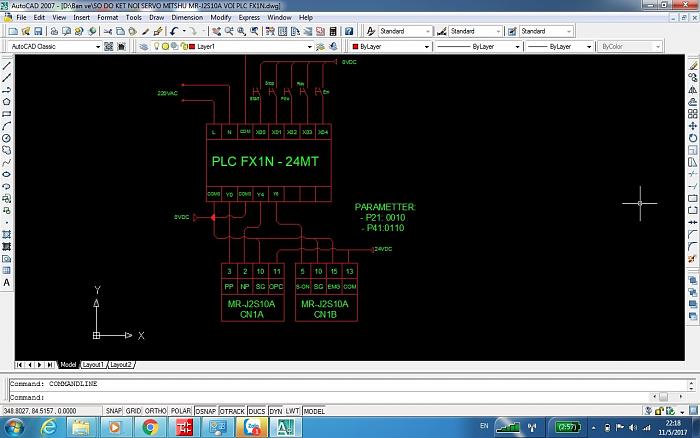Click the Help question mark icon

tap(349, 31)
